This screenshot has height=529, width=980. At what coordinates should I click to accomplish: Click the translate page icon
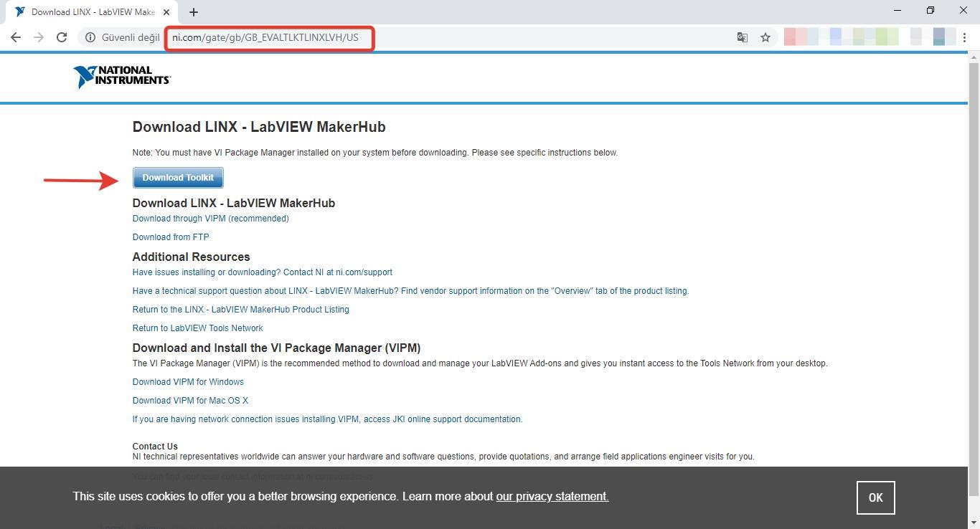pos(743,37)
